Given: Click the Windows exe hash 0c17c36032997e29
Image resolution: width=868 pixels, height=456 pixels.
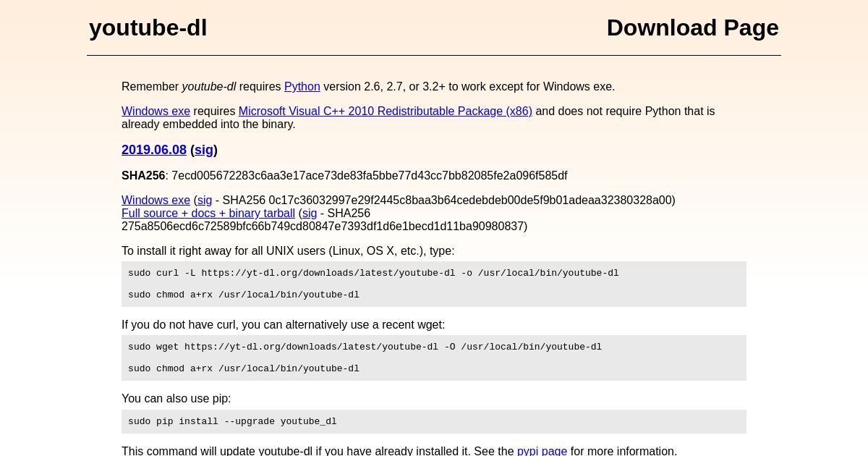Looking at the screenshot, I should [470, 200].
